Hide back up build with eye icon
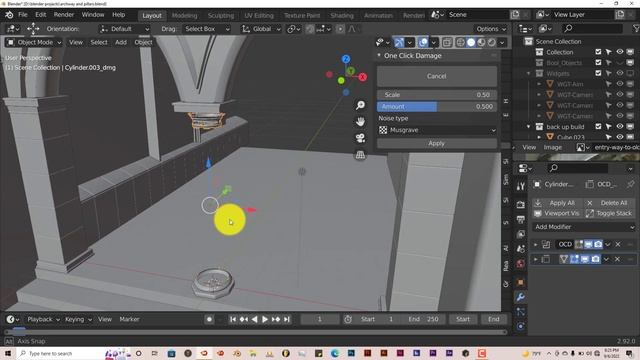The image size is (640, 360). click(620, 127)
